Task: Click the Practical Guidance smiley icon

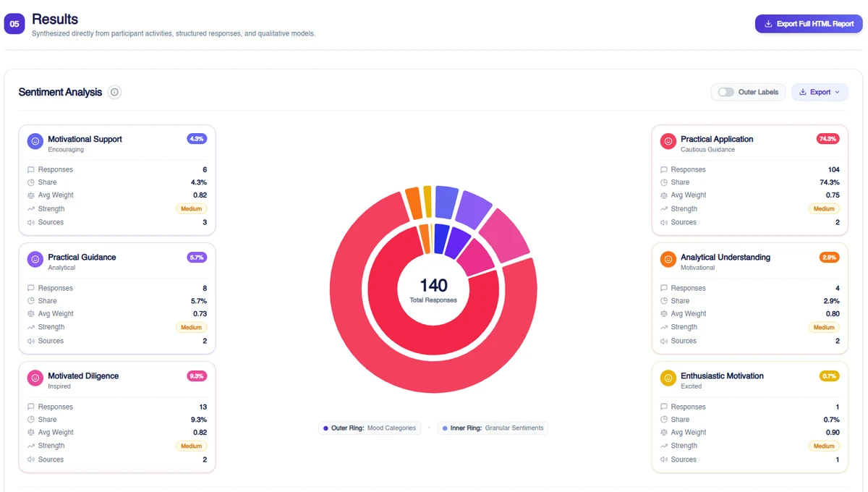Action: pyautogui.click(x=35, y=260)
